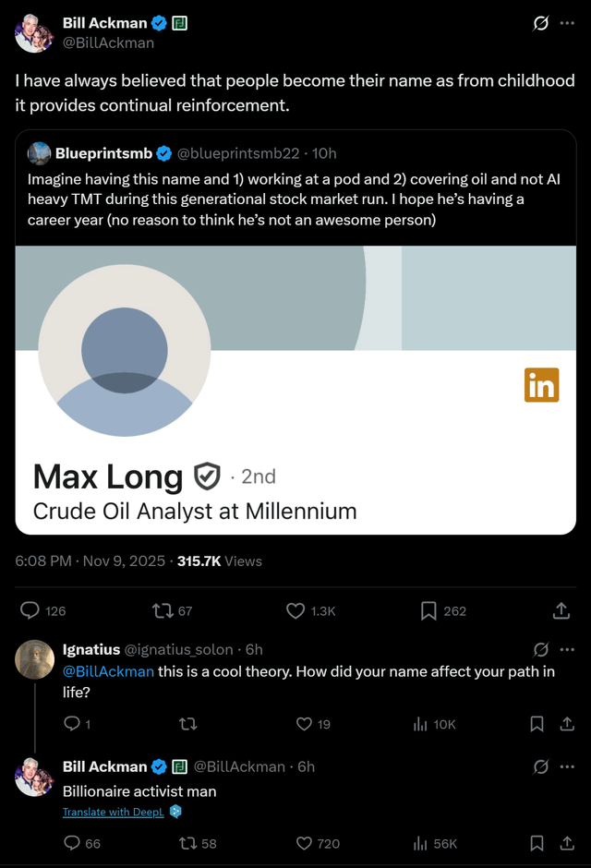This screenshot has width=591, height=868.
Task: Repost the main post with 67 reposts
Action: [x=172, y=610]
